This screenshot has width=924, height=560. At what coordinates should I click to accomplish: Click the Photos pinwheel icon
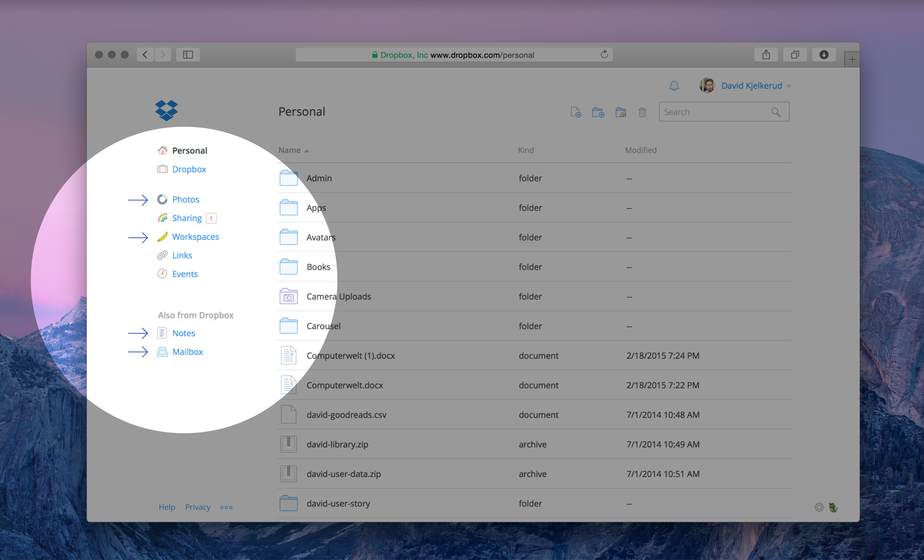[162, 200]
